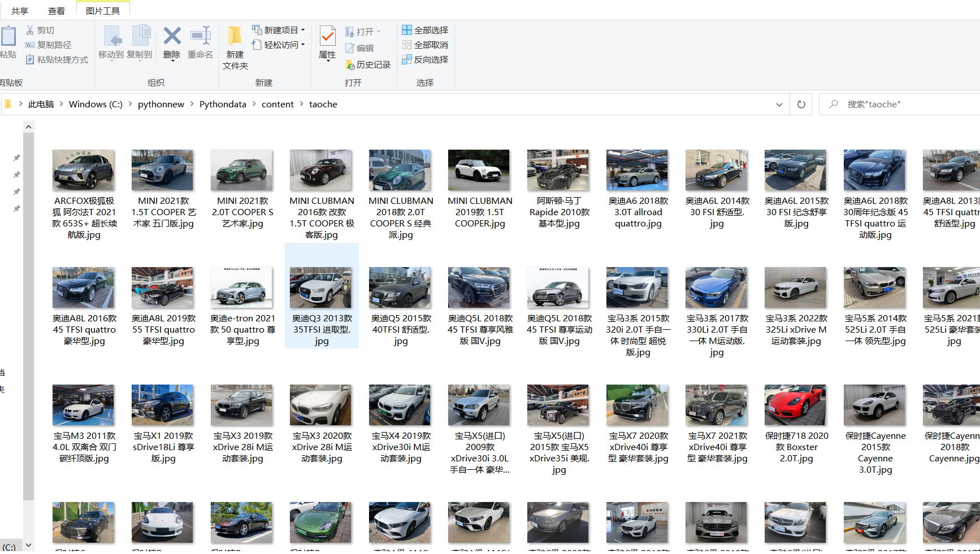The width and height of the screenshot is (980, 554).
Task: Click Copy path (复制路径) in the ribbon
Action: coord(48,45)
